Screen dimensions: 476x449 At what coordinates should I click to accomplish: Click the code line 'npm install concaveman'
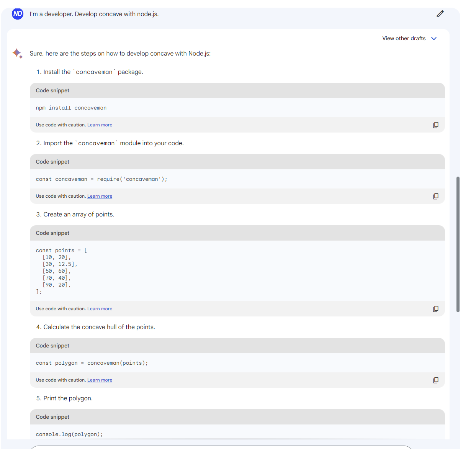click(71, 108)
